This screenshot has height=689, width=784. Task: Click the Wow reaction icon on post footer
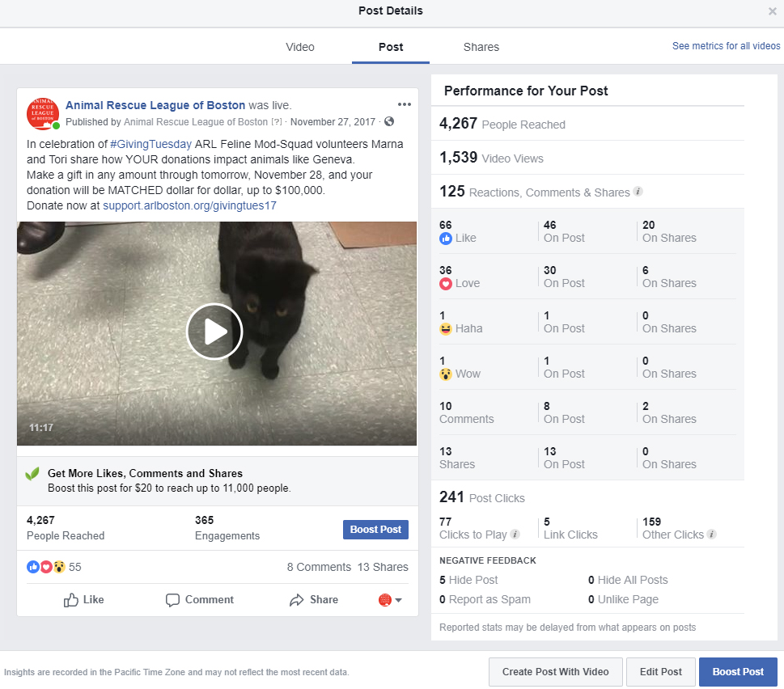click(60, 567)
